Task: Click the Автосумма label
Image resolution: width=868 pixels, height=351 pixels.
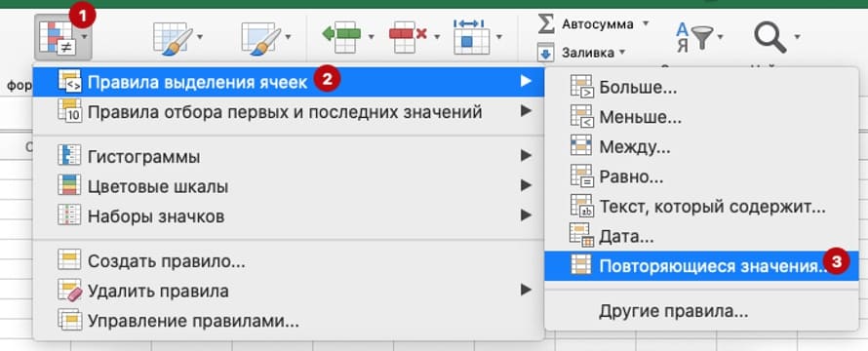Action: [x=597, y=24]
